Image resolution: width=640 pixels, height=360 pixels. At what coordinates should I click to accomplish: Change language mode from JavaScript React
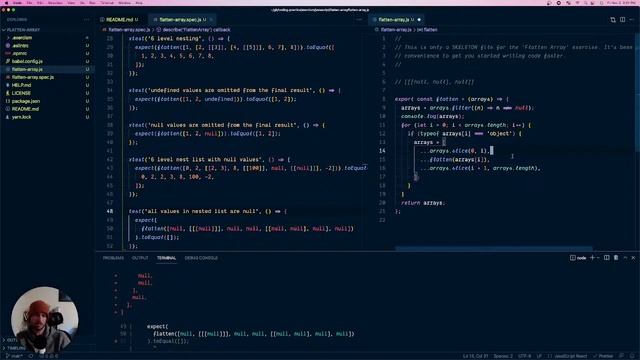click(x=570, y=356)
